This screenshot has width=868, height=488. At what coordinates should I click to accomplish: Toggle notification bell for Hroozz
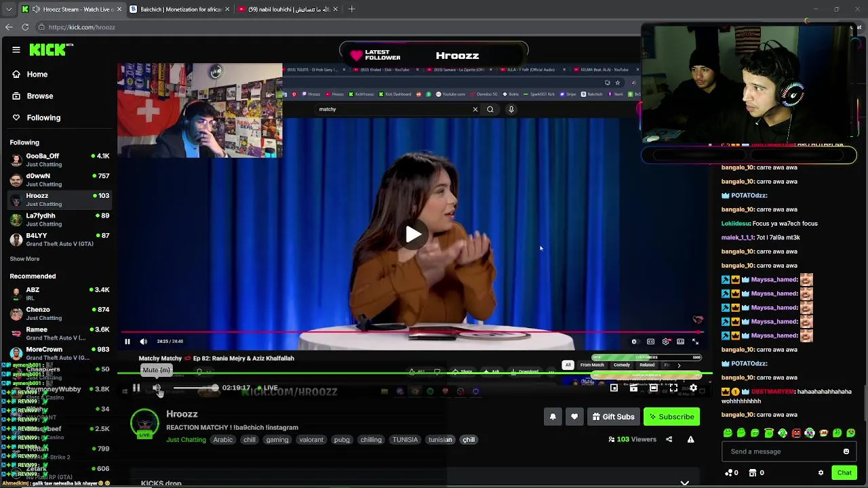click(553, 417)
